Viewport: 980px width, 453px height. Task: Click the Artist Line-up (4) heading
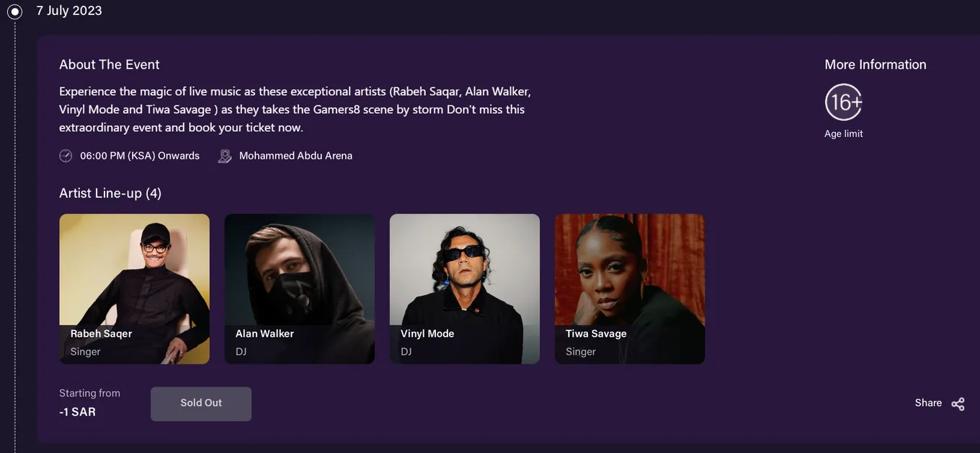[110, 193]
